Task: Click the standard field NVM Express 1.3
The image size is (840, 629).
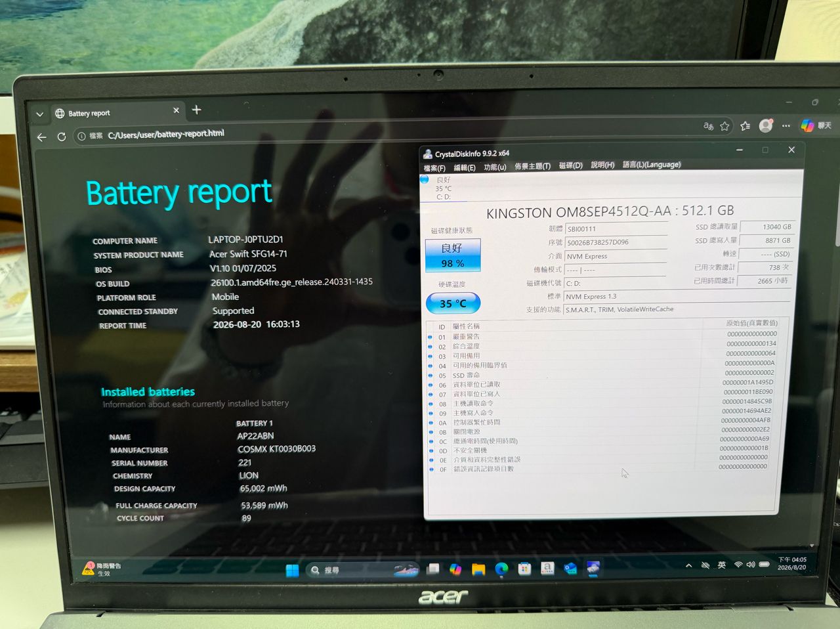Action: pos(677,296)
